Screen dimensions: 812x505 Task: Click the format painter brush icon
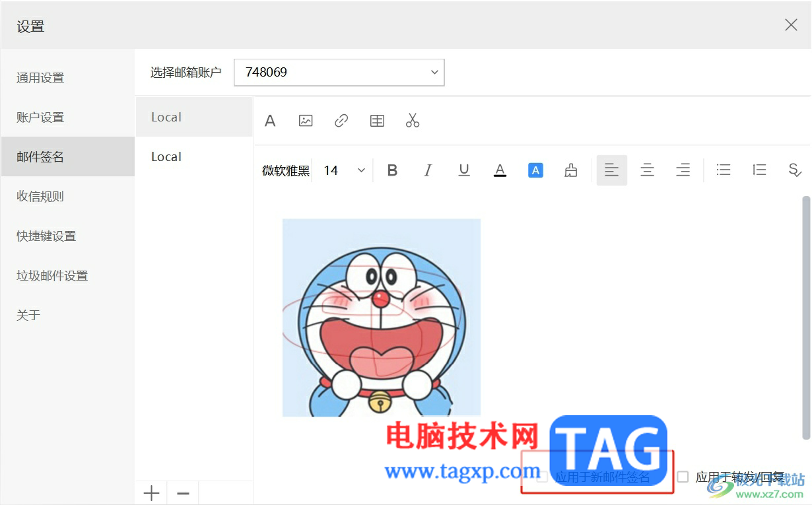[571, 170]
